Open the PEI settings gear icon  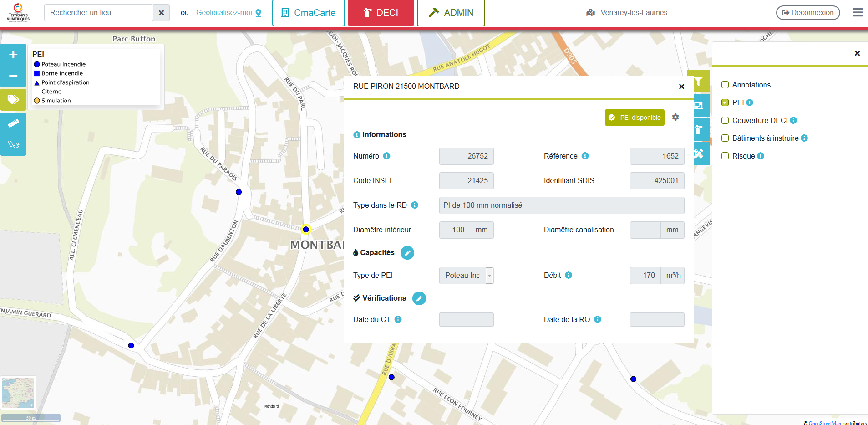(675, 117)
